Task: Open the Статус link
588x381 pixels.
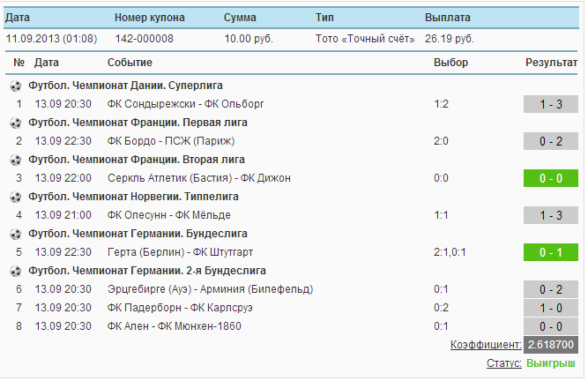Action: 503,363
